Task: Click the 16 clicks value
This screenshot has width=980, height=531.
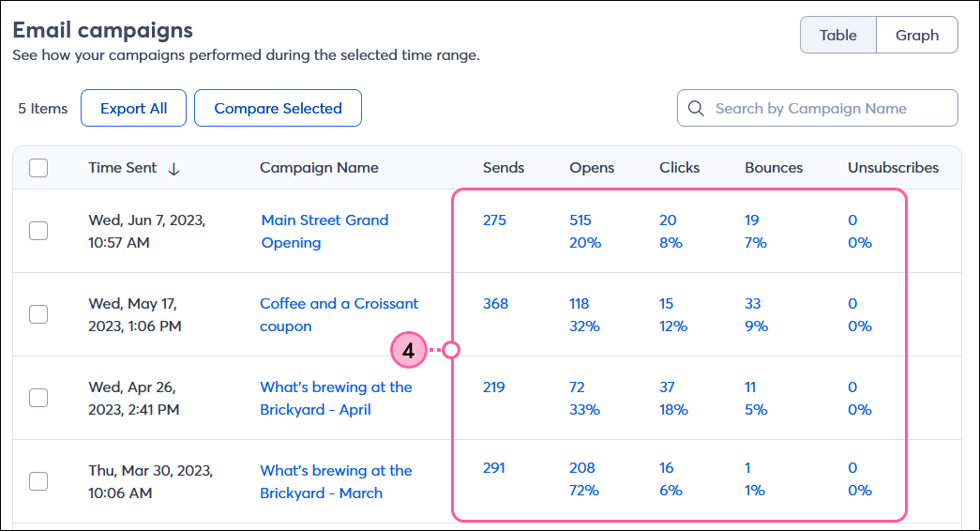Action: tap(666, 468)
